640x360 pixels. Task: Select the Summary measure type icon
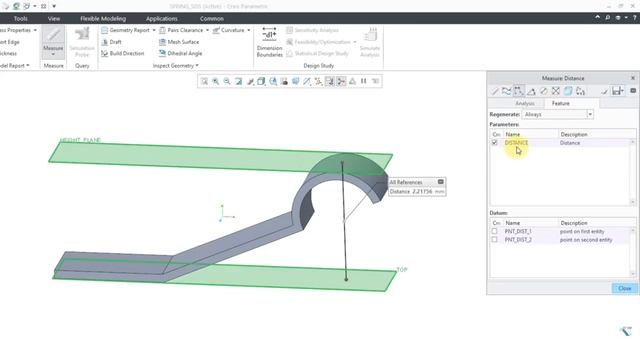pyautogui.click(x=494, y=91)
